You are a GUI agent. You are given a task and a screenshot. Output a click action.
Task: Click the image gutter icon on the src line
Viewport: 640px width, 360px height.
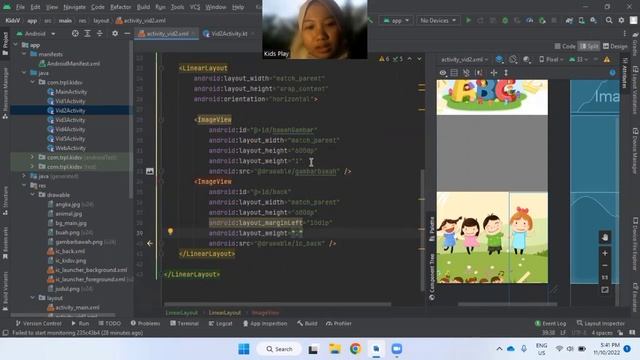tap(150, 171)
